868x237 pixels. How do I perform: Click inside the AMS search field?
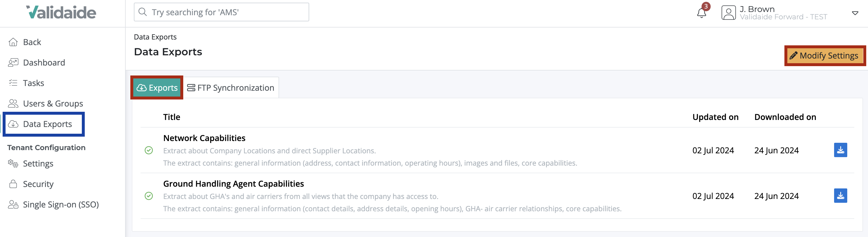(x=221, y=12)
